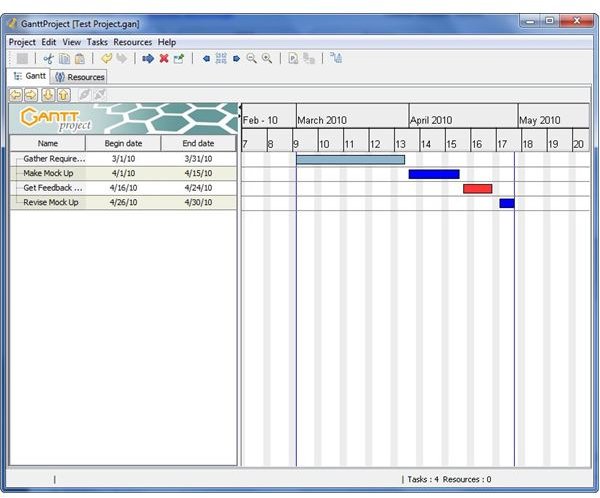Click the Copy icon in toolbar
Screen dimensions: 600x498
coord(64,59)
